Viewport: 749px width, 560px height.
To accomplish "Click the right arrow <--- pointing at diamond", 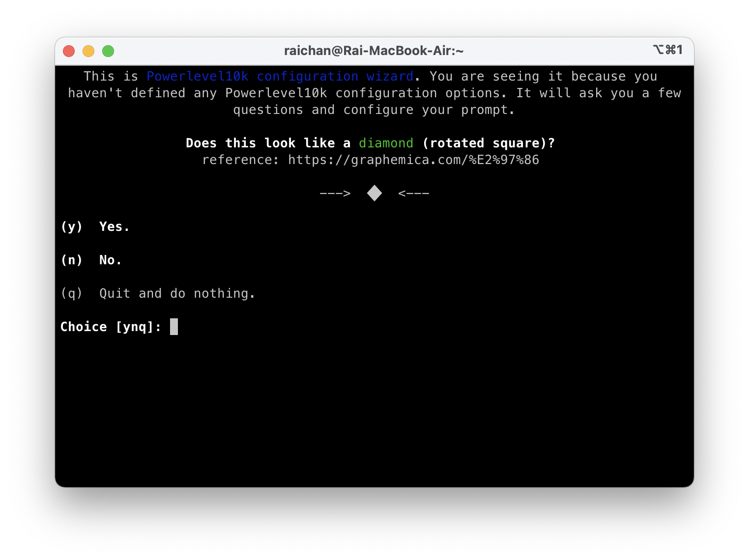I will tap(414, 194).
